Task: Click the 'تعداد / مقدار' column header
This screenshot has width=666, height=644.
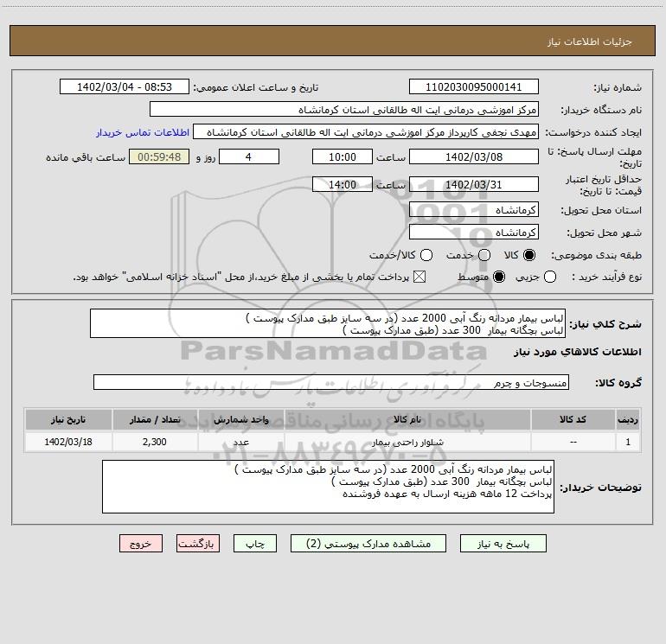Action: click(x=155, y=419)
